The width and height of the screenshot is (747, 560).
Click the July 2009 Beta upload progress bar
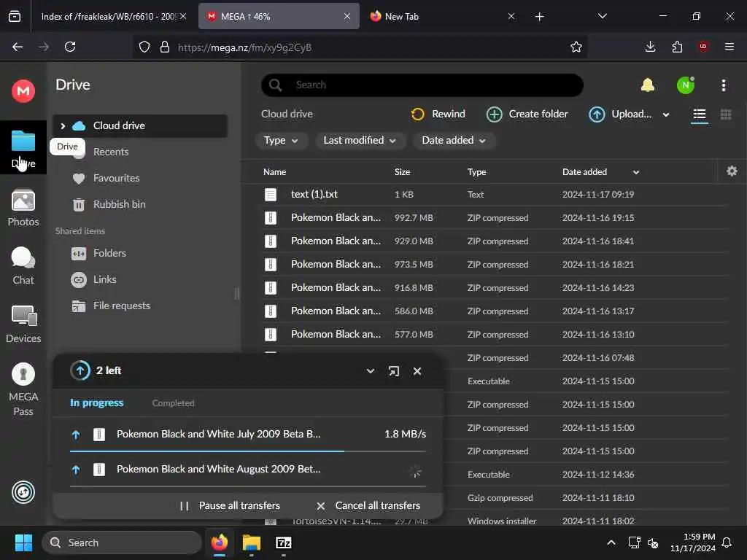[x=248, y=451]
